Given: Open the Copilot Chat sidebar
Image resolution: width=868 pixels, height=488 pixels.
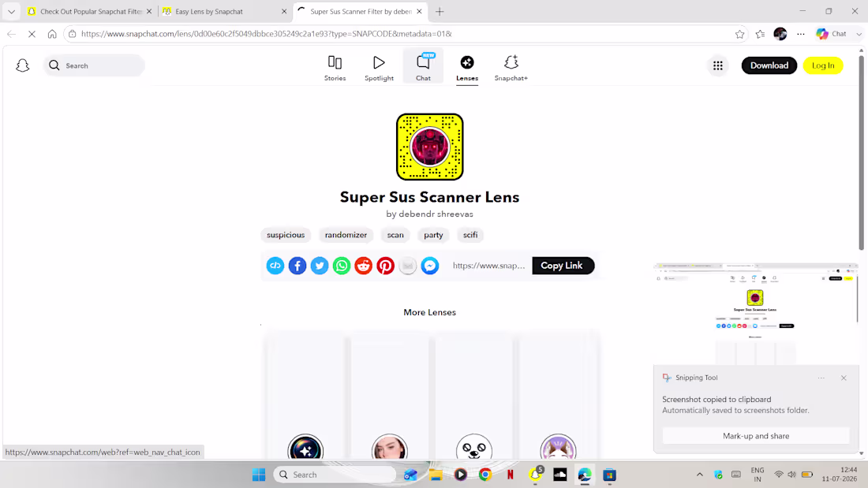Looking at the screenshot, I should point(831,34).
